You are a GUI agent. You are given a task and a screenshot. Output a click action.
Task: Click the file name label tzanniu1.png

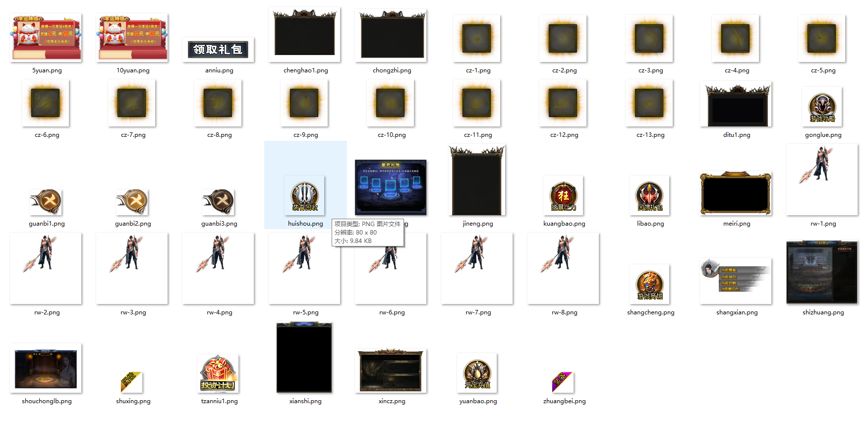[220, 401]
